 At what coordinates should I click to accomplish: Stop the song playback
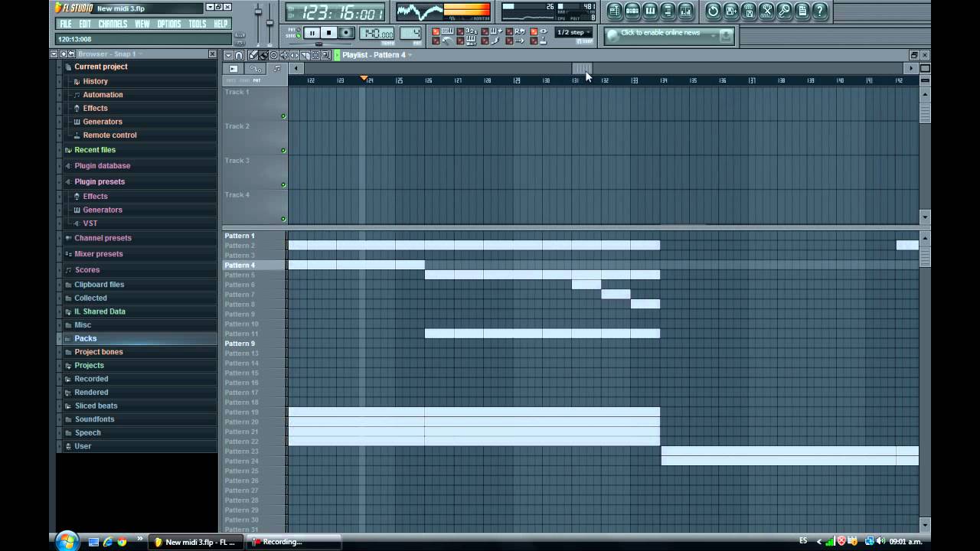click(329, 32)
